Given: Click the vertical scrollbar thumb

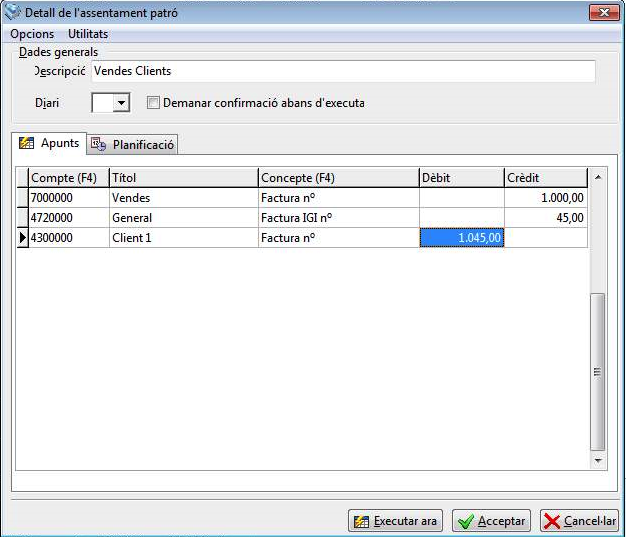Looking at the screenshot, I should click(x=598, y=372).
